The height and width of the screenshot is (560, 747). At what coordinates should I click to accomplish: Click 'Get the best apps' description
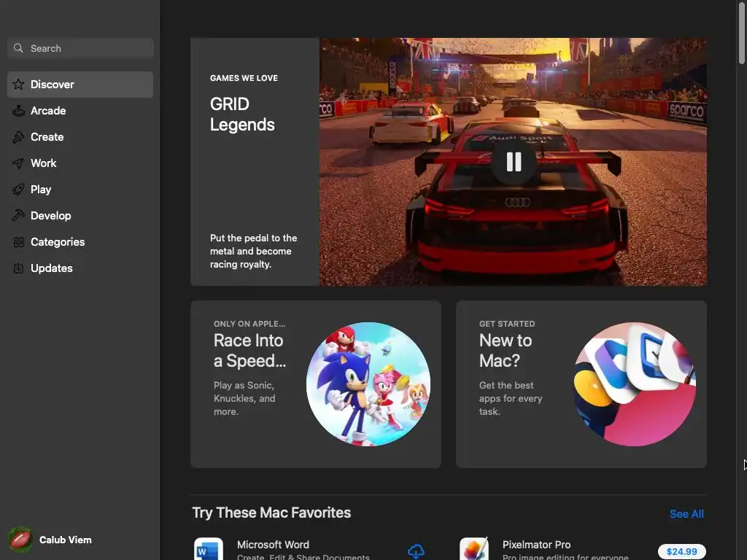[510, 399]
